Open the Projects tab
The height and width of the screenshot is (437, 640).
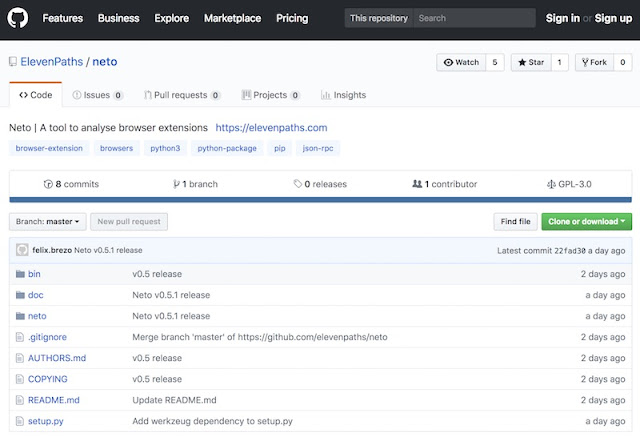coord(271,95)
